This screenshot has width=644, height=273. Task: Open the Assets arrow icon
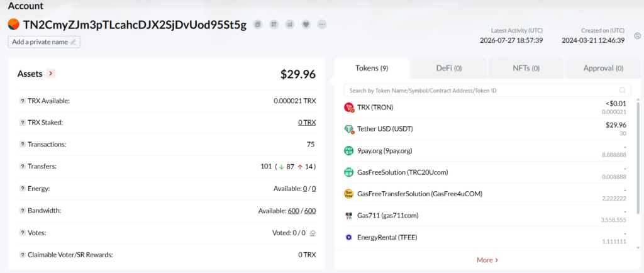pyautogui.click(x=50, y=74)
